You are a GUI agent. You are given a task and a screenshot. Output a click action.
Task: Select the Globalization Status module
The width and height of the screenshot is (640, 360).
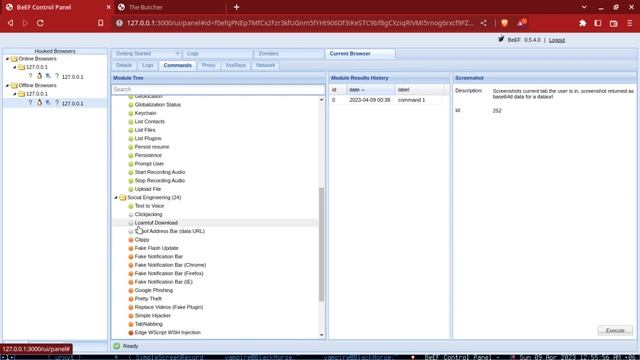[x=158, y=104]
